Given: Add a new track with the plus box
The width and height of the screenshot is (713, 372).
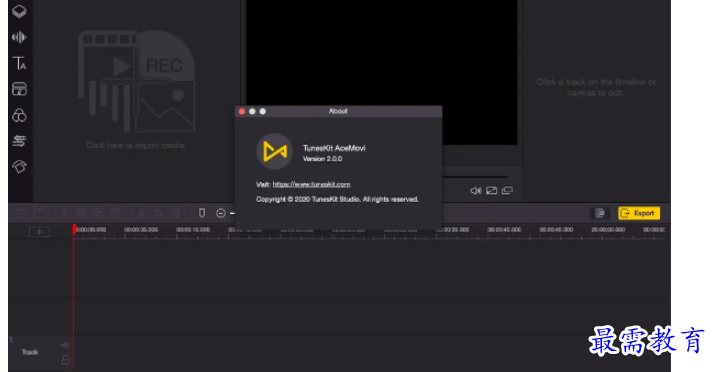Looking at the screenshot, I should pos(39,232).
